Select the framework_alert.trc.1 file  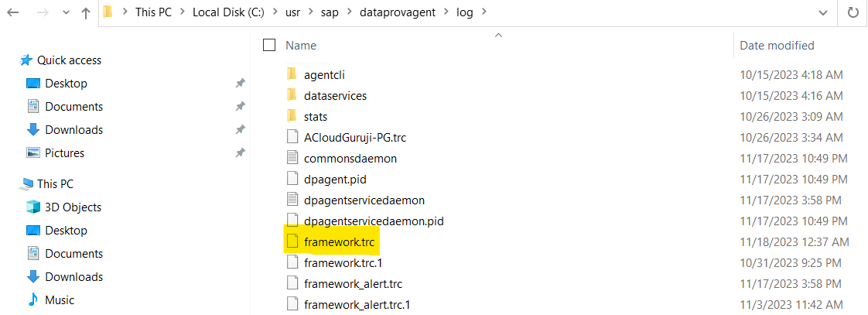point(357,304)
